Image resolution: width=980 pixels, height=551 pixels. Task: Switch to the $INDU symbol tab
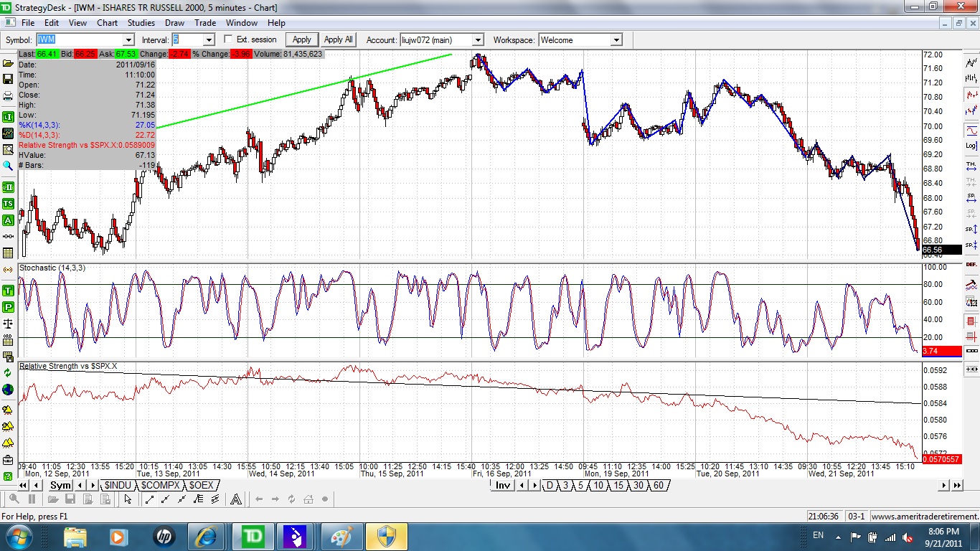point(118,486)
